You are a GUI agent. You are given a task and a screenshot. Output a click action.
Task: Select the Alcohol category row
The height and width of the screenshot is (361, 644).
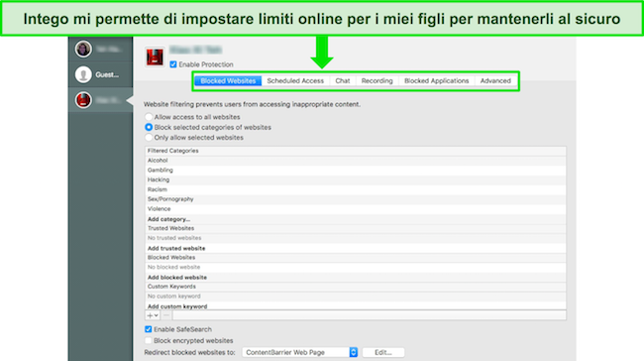(x=356, y=161)
